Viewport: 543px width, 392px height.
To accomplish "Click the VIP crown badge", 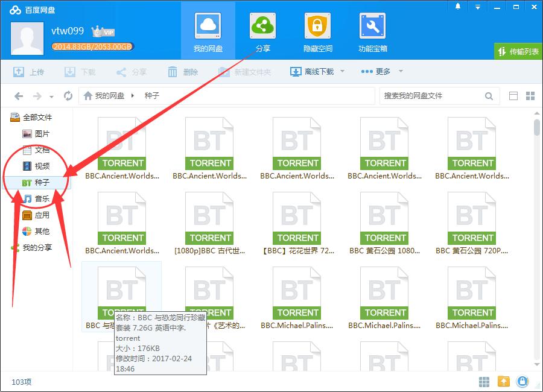I will point(103,31).
